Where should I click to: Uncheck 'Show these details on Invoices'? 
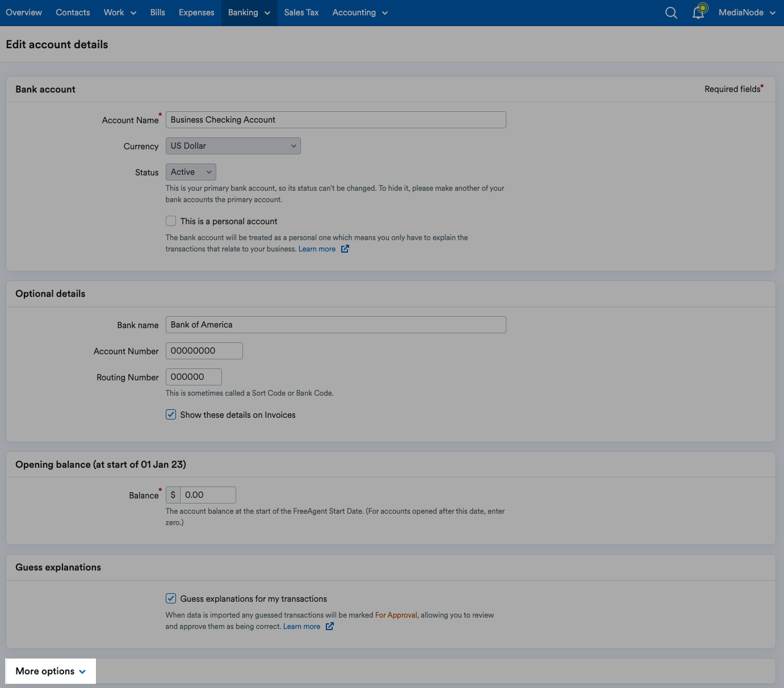(x=171, y=414)
